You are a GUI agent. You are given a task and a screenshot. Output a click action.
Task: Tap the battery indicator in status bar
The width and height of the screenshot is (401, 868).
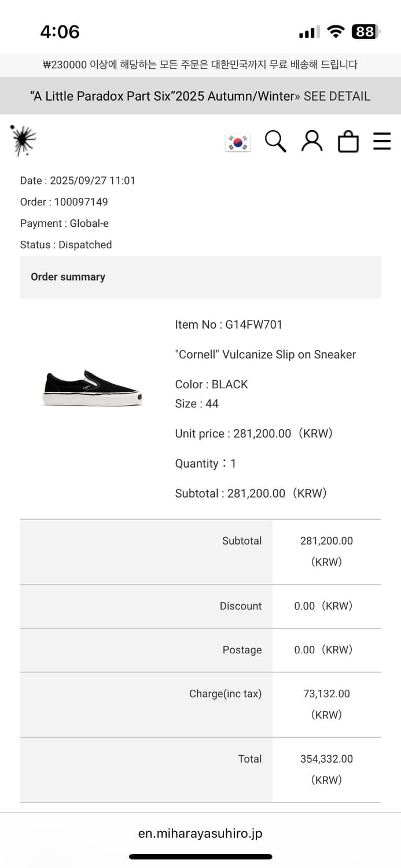click(x=365, y=32)
